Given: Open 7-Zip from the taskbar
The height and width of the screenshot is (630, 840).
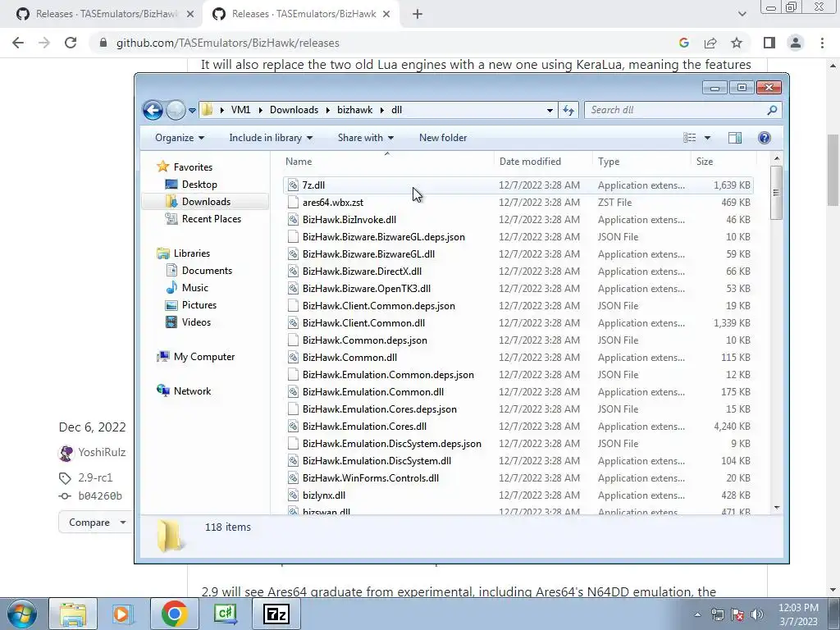Looking at the screenshot, I should [276, 614].
